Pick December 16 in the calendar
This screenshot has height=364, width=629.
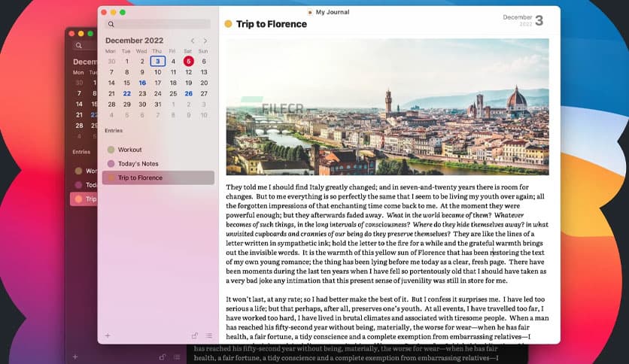142,83
